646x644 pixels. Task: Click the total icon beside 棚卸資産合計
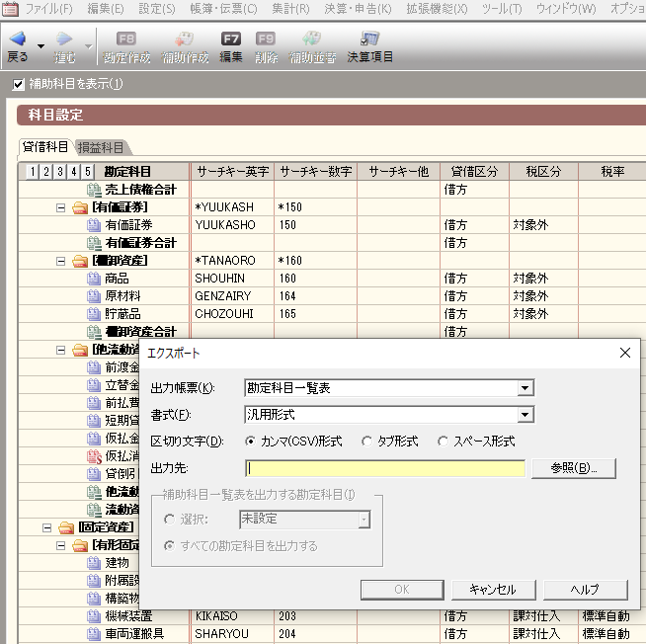[x=94, y=332]
